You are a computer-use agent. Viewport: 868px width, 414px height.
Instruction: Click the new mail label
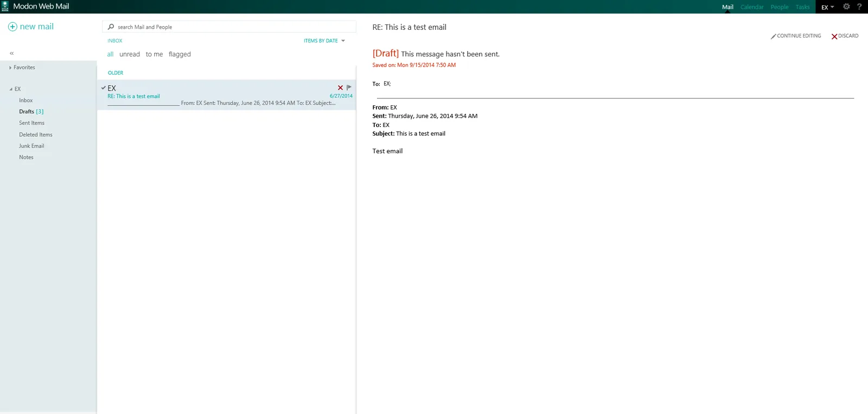(37, 27)
